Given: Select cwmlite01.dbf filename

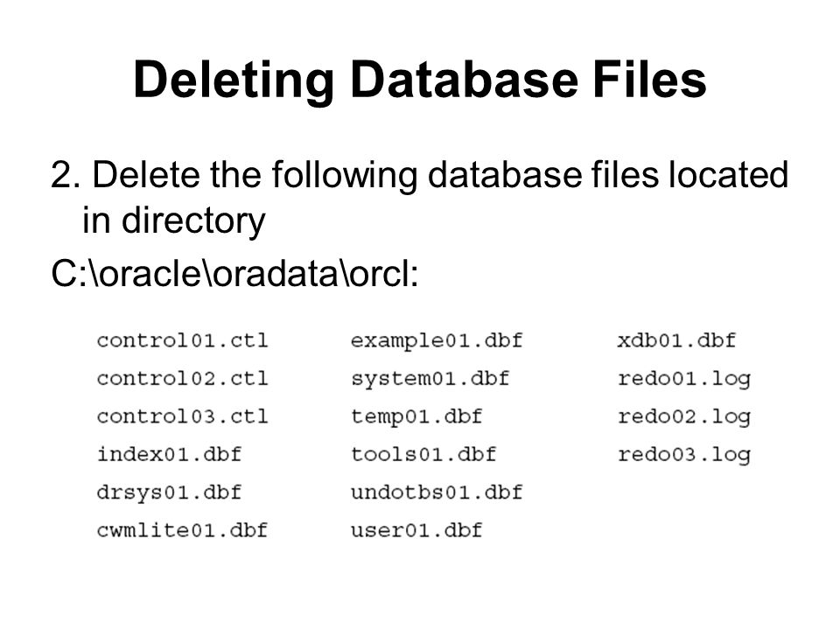Looking at the screenshot, I should click(x=182, y=530).
